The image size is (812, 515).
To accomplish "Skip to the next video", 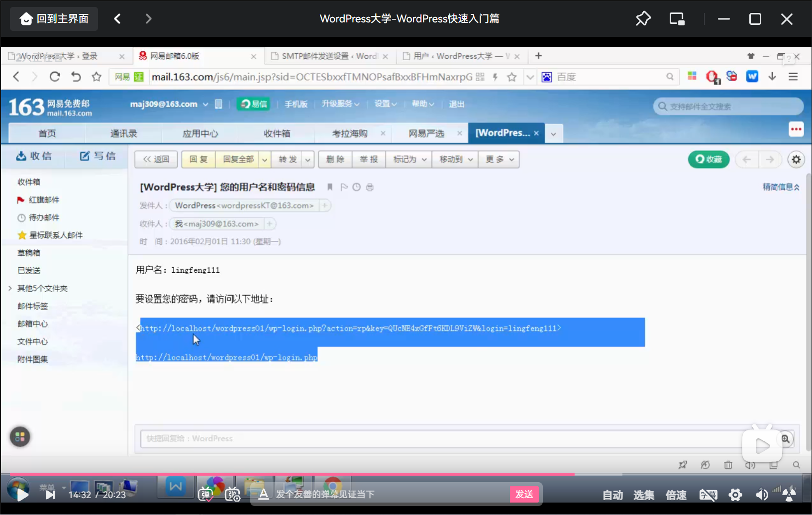I will (50, 495).
